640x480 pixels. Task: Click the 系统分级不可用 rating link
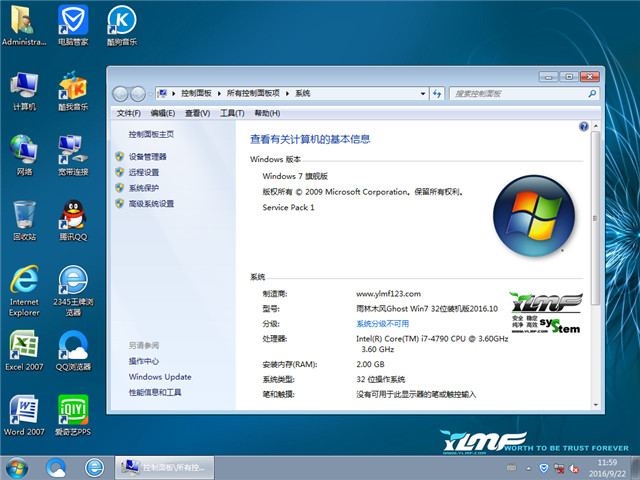pos(383,324)
